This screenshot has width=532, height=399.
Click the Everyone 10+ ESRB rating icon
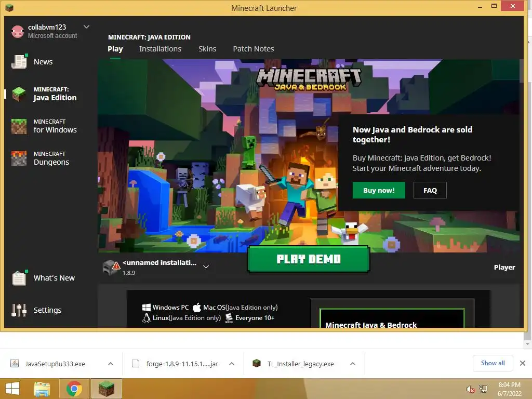pyautogui.click(x=229, y=318)
